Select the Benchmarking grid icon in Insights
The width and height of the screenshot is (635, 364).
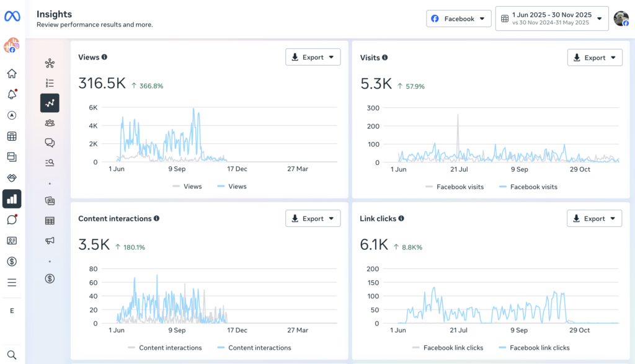pyautogui.click(x=50, y=220)
